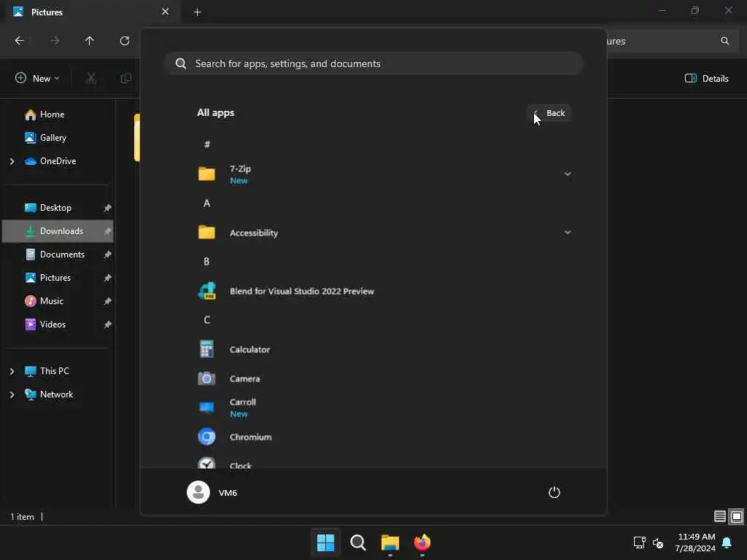Refresh the File Explorer view
The width and height of the screenshot is (747, 560).
[x=125, y=41]
